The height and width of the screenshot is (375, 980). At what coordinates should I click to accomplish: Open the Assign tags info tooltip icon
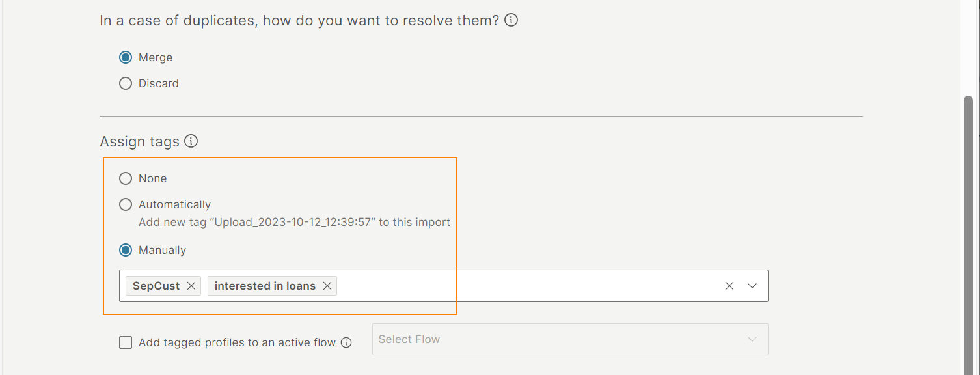[191, 141]
